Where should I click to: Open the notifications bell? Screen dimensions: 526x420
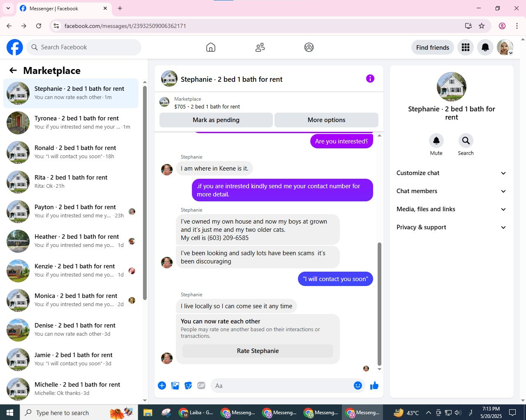pos(485,47)
